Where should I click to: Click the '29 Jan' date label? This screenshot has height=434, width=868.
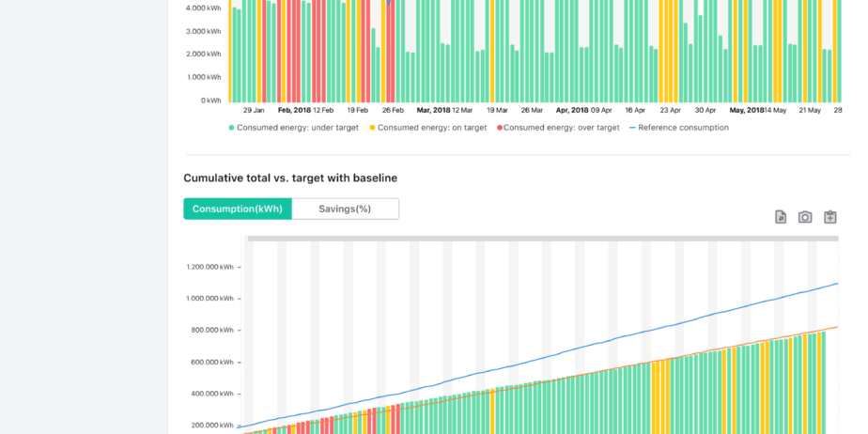click(x=254, y=111)
